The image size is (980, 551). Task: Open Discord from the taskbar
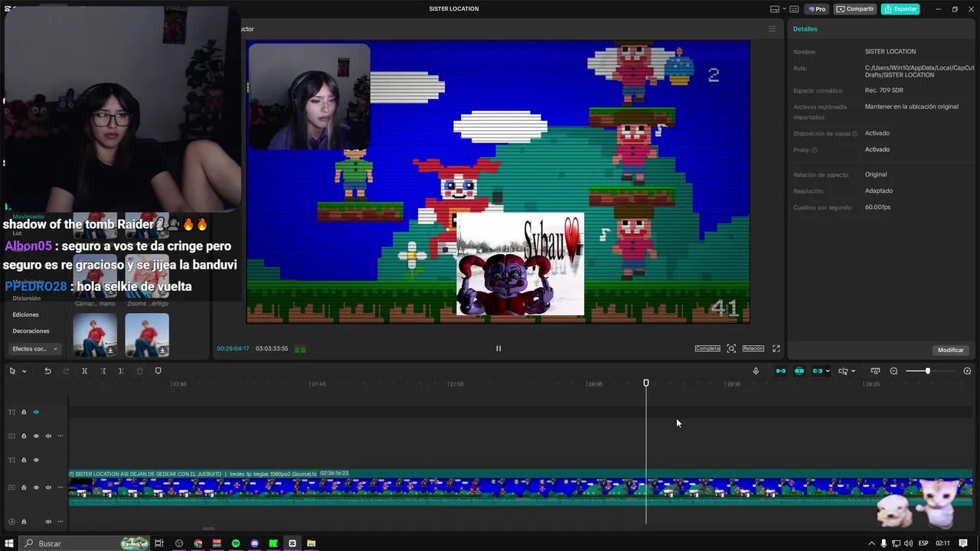(255, 543)
